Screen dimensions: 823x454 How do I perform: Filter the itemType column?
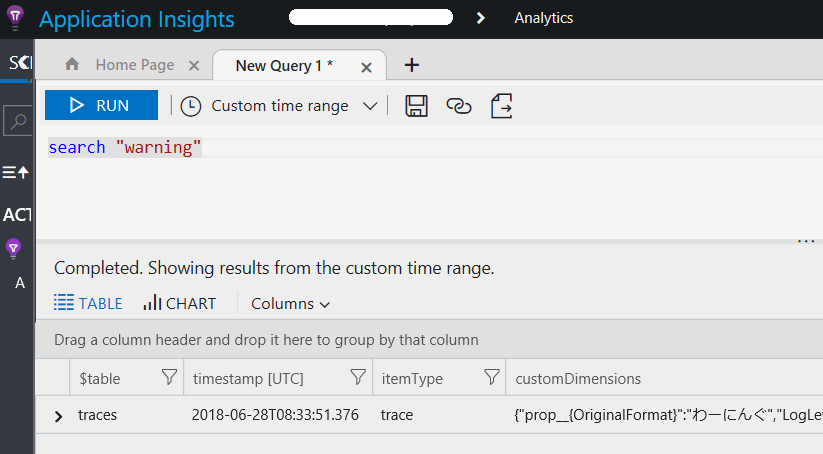tap(491, 377)
